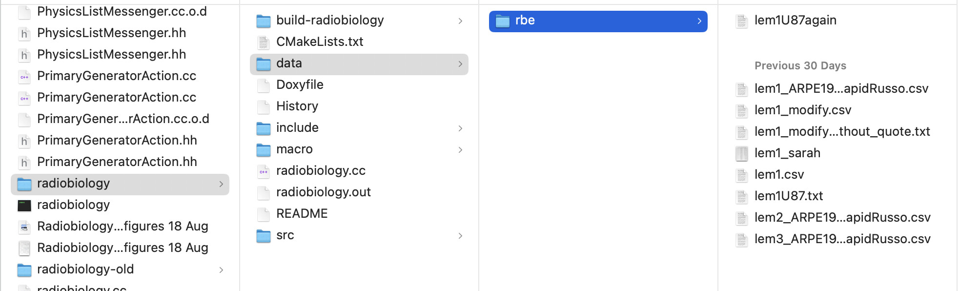Click the include folder icon
Image resolution: width=980 pixels, height=291 pixels.
[x=264, y=128]
